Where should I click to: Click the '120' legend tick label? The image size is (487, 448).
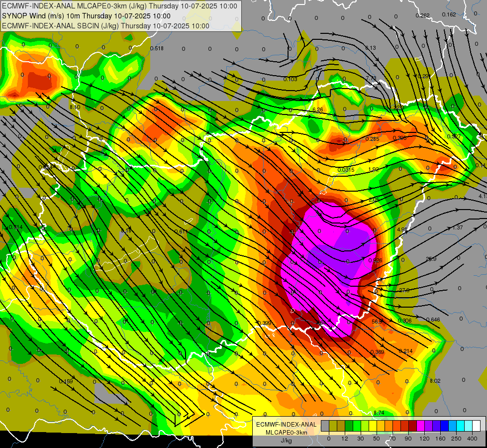(x=425, y=439)
